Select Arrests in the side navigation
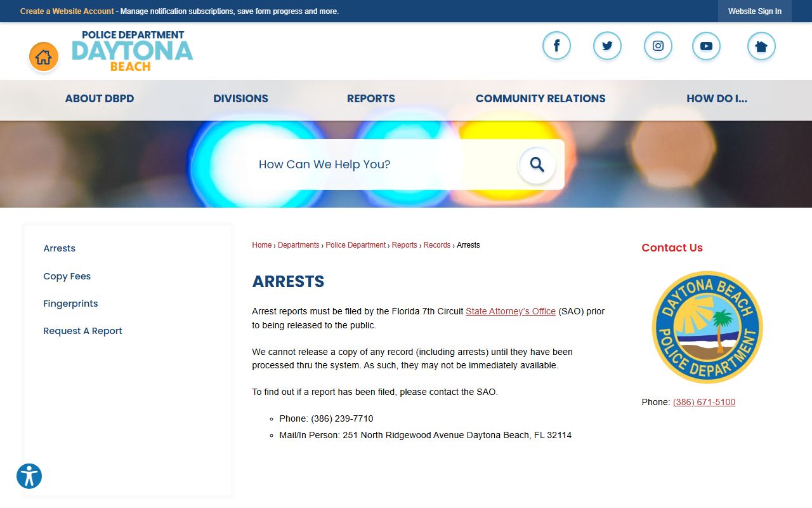The height and width of the screenshot is (508, 812). pyautogui.click(x=60, y=248)
